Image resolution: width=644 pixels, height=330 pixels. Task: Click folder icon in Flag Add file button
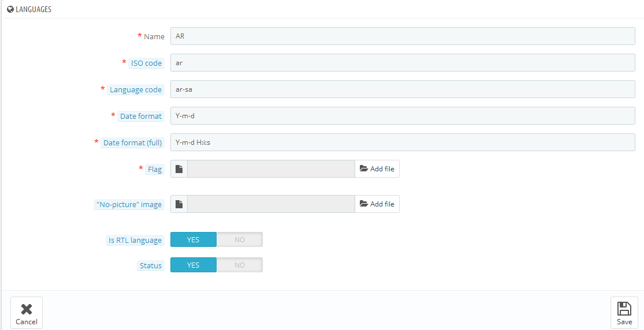(x=364, y=168)
